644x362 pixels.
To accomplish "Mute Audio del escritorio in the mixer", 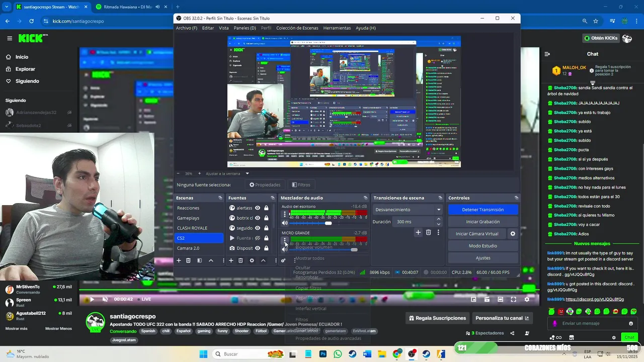I will pyautogui.click(x=285, y=223).
